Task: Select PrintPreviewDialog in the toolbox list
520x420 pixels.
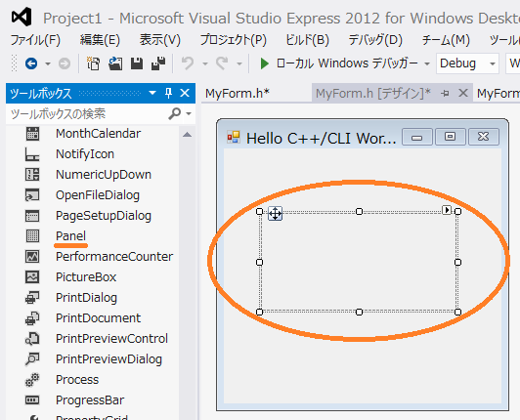Action: [108, 359]
